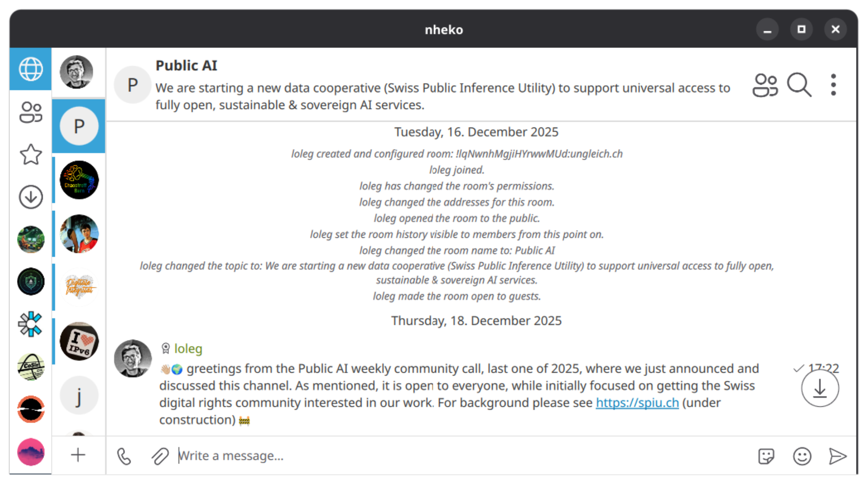Select the Chaostreff Bern room avatar
This screenshot has height=484, width=868.
(79, 180)
